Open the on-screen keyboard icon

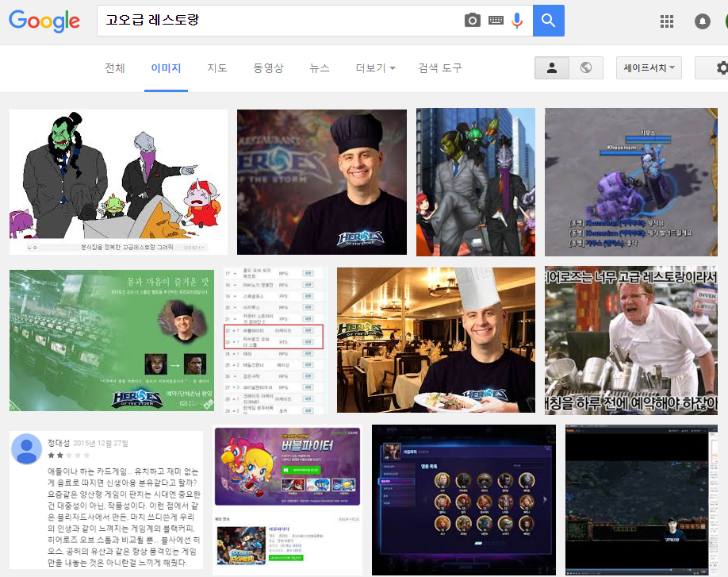(x=496, y=21)
